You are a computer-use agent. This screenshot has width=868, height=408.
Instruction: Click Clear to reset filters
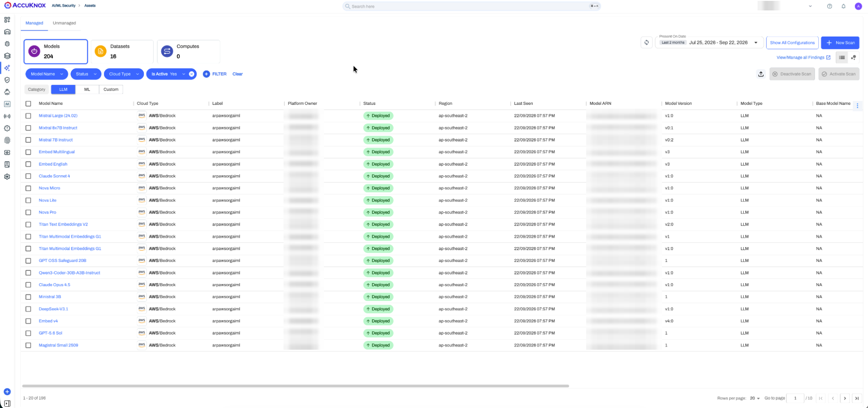[x=237, y=74]
